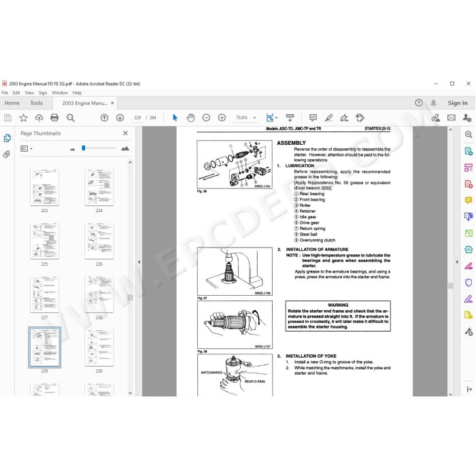Open the Edit menu
Viewport: 476px width, 476px height.
16,92
